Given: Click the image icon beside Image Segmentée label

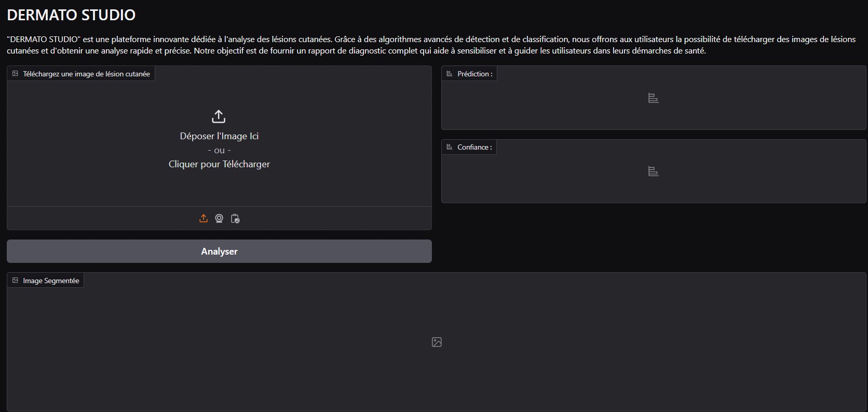Looking at the screenshot, I should pyautogui.click(x=15, y=281).
